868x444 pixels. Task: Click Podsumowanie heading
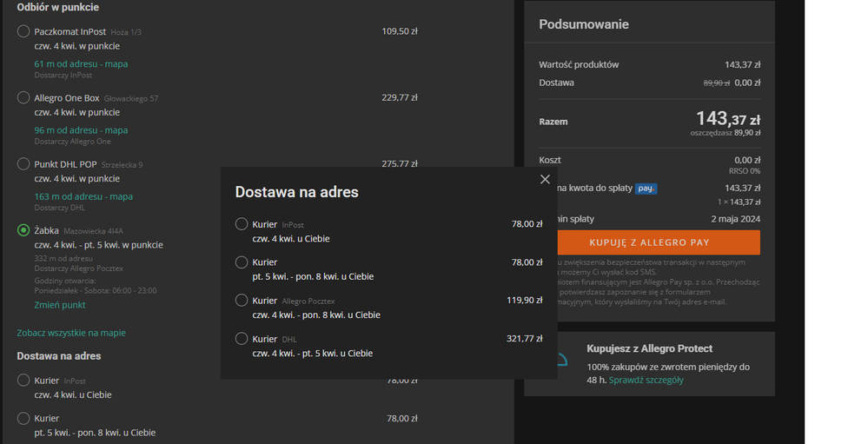[584, 24]
